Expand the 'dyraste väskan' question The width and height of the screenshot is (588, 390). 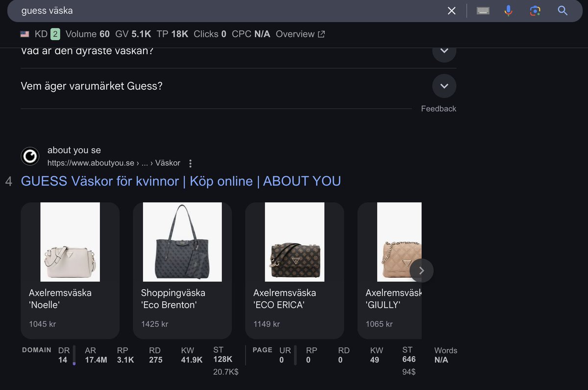click(444, 51)
